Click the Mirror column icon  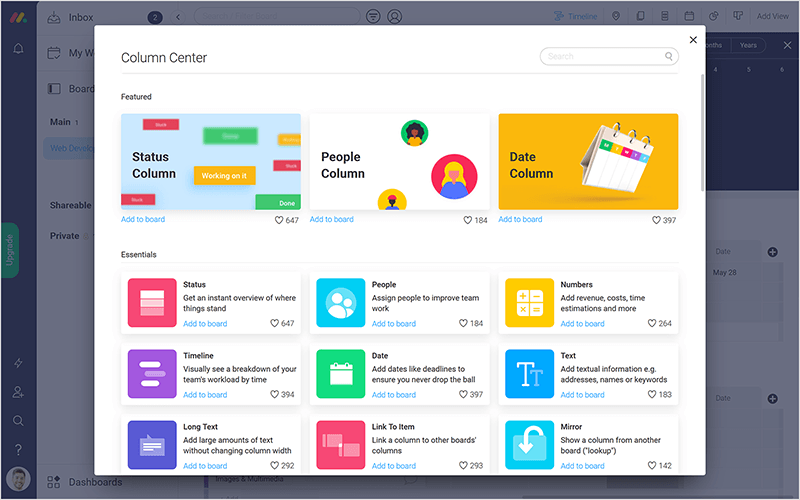(530, 445)
